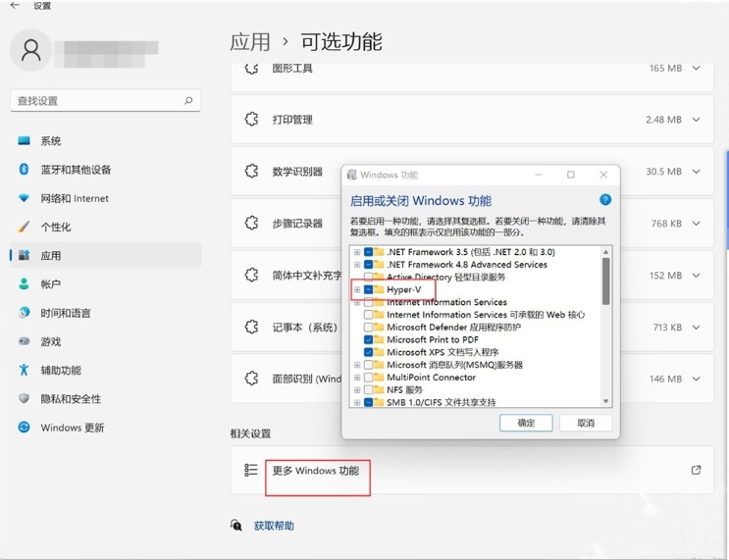
Task: Click the list icon beside 更多 Windows 功能
Action: [251, 470]
